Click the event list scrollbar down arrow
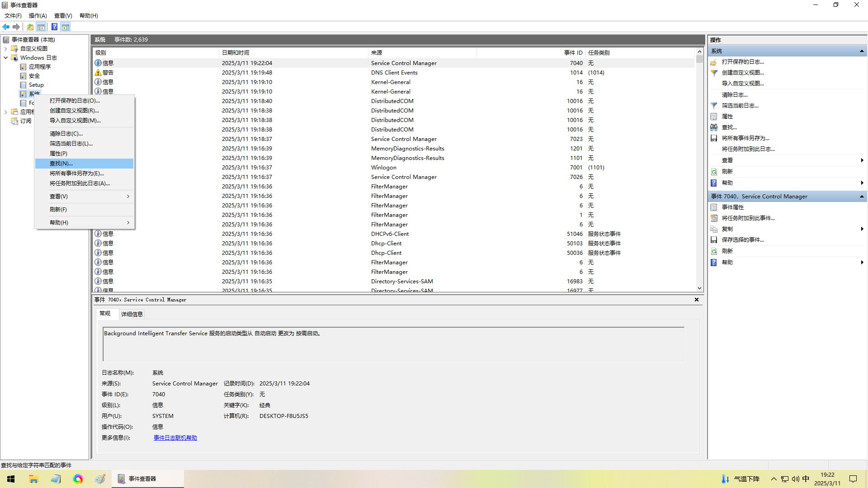868x488 pixels. (699, 288)
